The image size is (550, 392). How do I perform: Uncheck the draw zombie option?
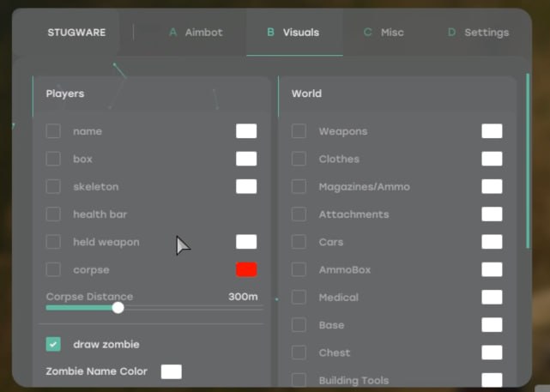tap(53, 344)
